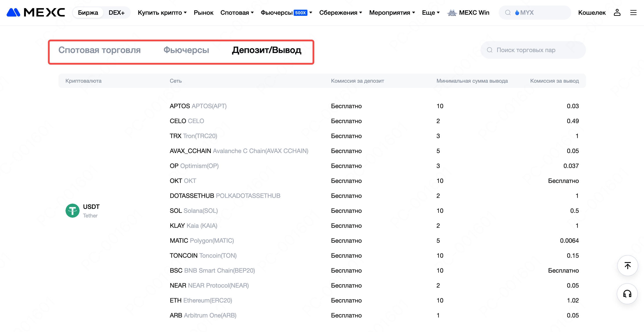The width and height of the screenshot is (644, 332).
Task: Click the Комиссия за вывод column header
Action: click(x=555, y=81)
